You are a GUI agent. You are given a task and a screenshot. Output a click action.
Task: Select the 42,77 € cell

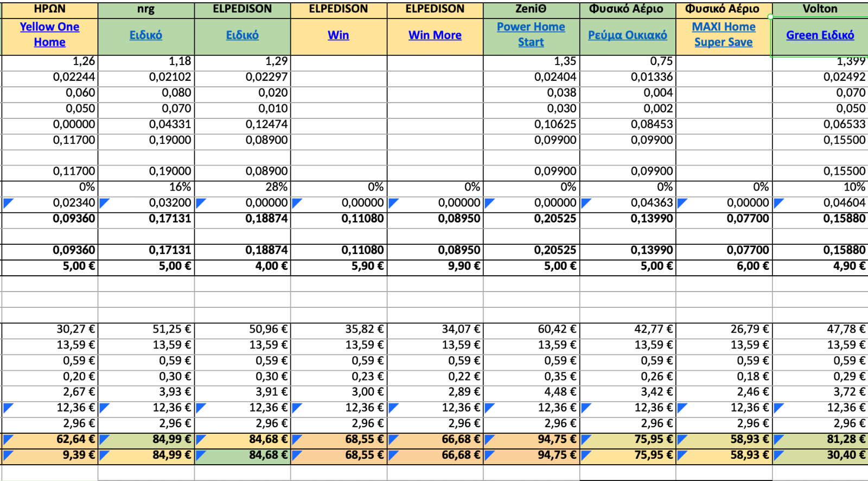click(628, 330)
